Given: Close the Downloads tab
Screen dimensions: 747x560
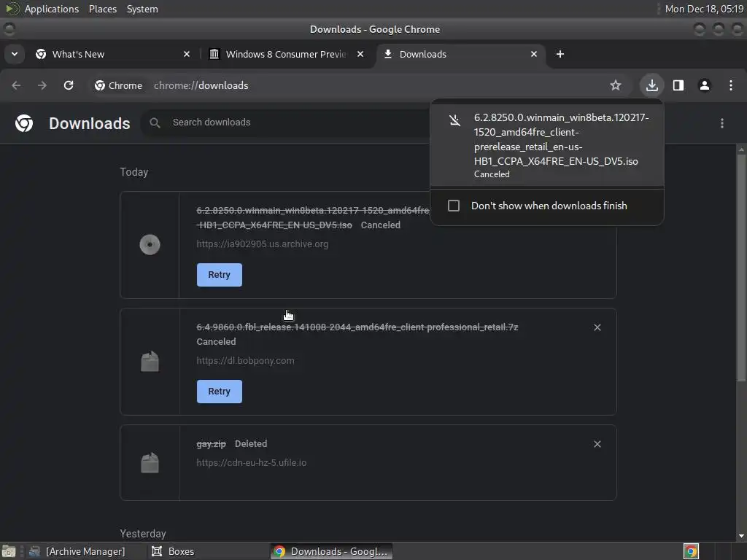Looking at the screenshot, I should (534, 54).
